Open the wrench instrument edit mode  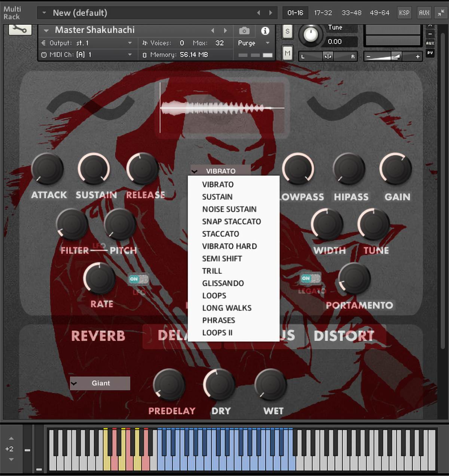click(20, 30)
